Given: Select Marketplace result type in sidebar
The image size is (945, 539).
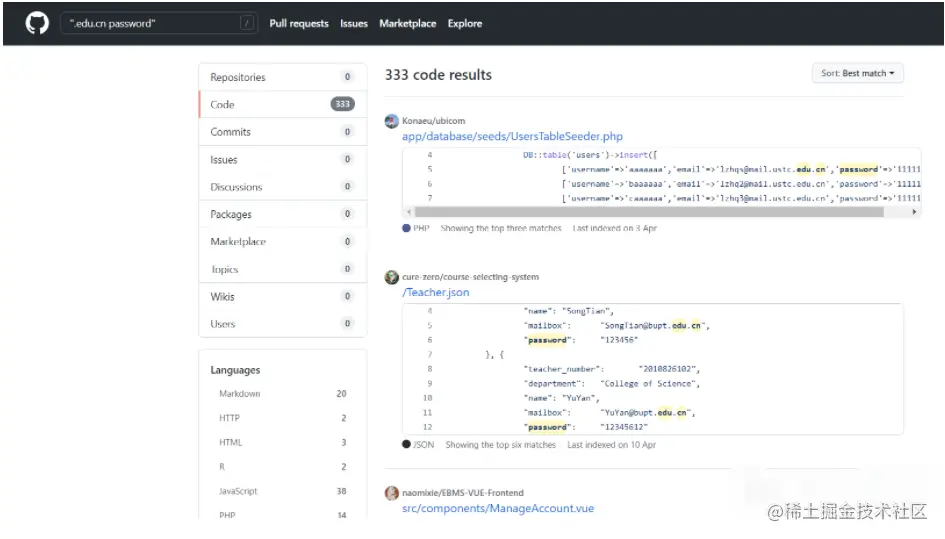Looking at the screenshot, I should (x=283, y=241).
